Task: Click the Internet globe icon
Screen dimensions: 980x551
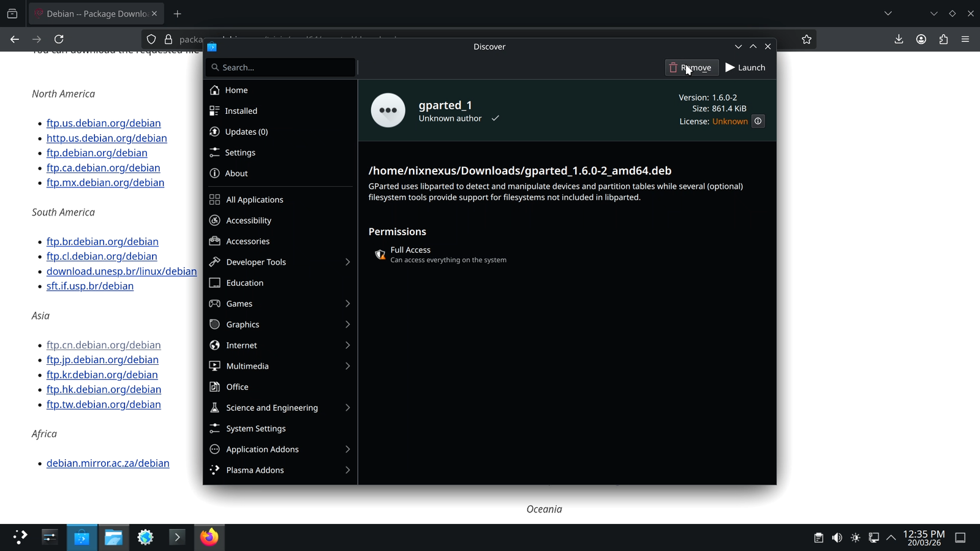Action: tap(214, 345)
